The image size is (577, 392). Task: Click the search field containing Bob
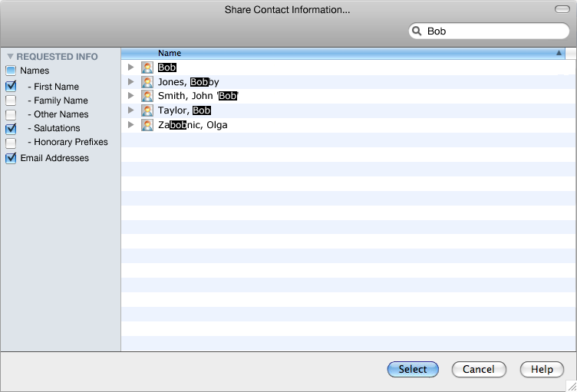(495, 31)
